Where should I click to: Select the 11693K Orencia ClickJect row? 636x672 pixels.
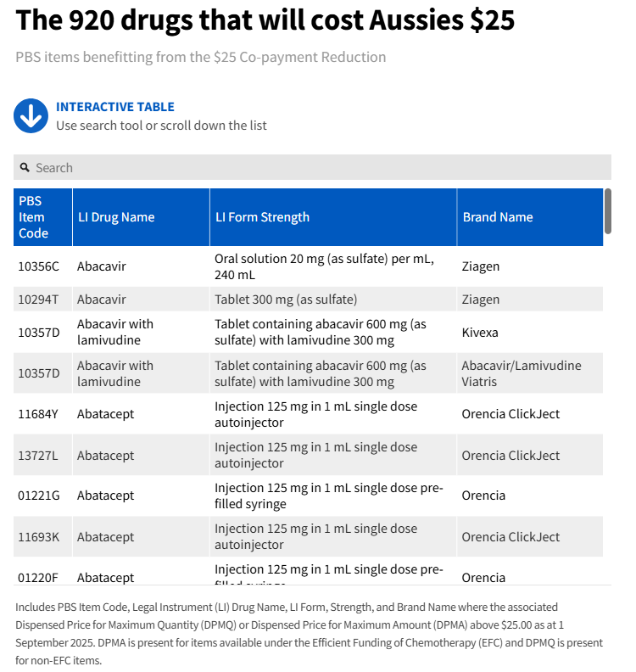(308, 536)
